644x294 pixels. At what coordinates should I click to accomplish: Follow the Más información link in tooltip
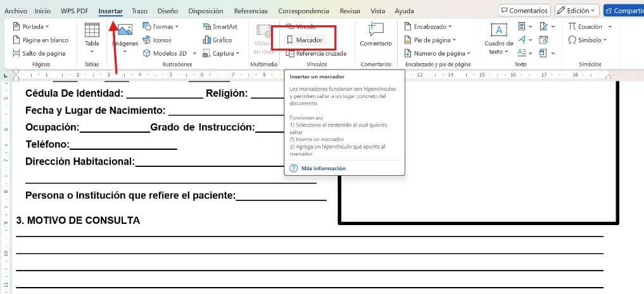[x=323, y=168]
